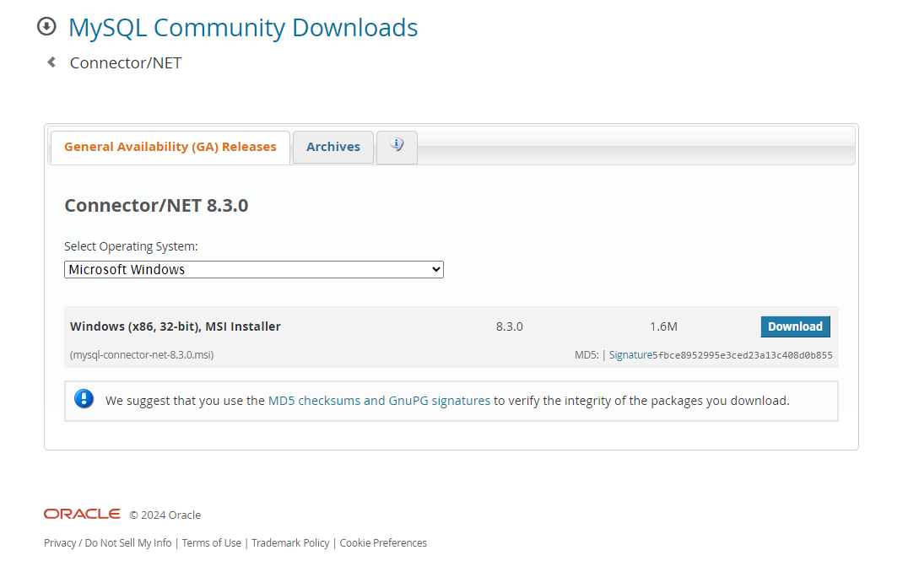Open the Trademark Policy link
The width and height of the screenshot is (919, 588).
coord(290,543)
